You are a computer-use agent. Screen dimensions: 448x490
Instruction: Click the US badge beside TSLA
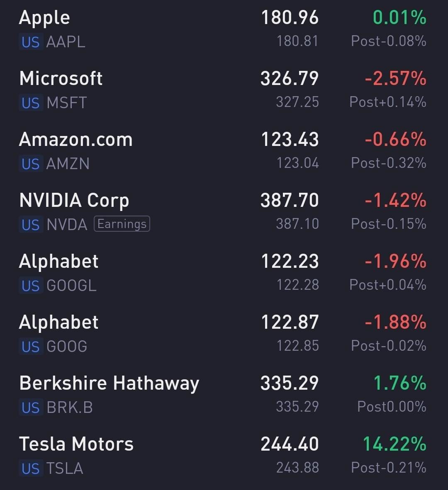click(x=31, y=469)
